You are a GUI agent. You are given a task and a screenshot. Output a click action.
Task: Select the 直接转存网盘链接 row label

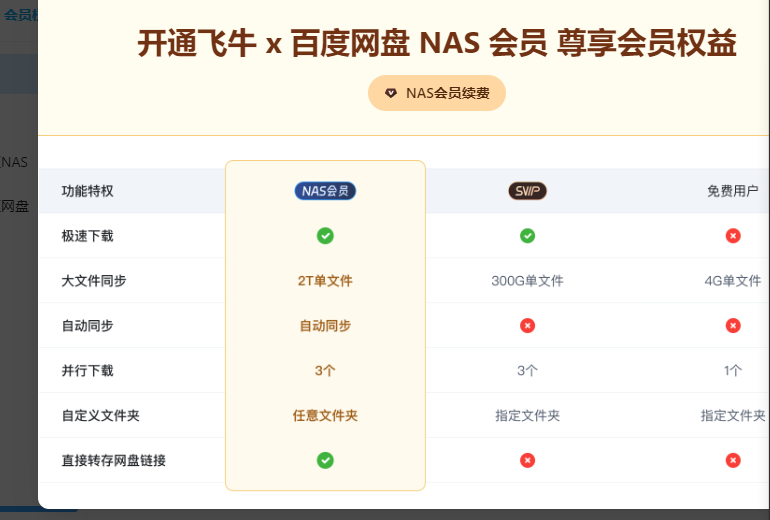113,460
